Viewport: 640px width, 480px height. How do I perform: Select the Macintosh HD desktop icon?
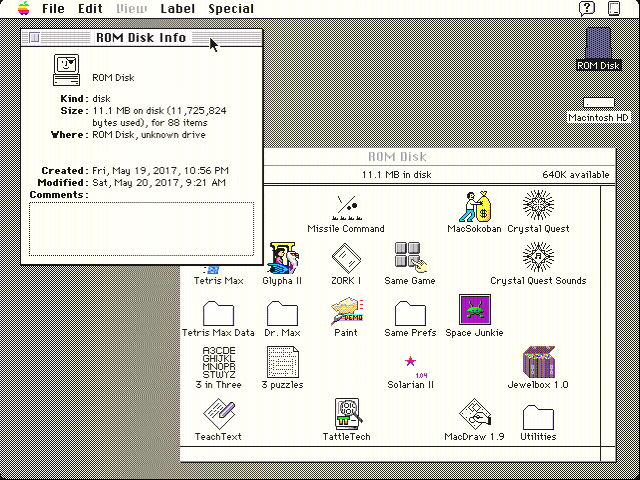click(x=598, y=102)
